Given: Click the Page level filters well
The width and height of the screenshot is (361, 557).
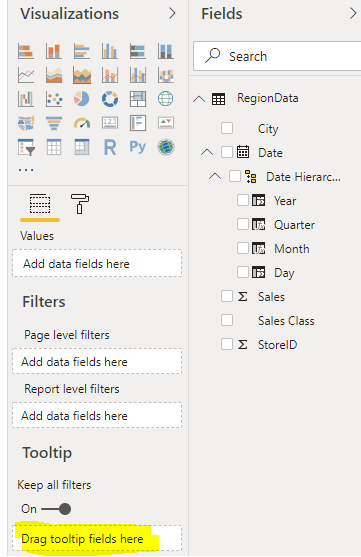Looking at the screenshot, I should coord(97,361).
